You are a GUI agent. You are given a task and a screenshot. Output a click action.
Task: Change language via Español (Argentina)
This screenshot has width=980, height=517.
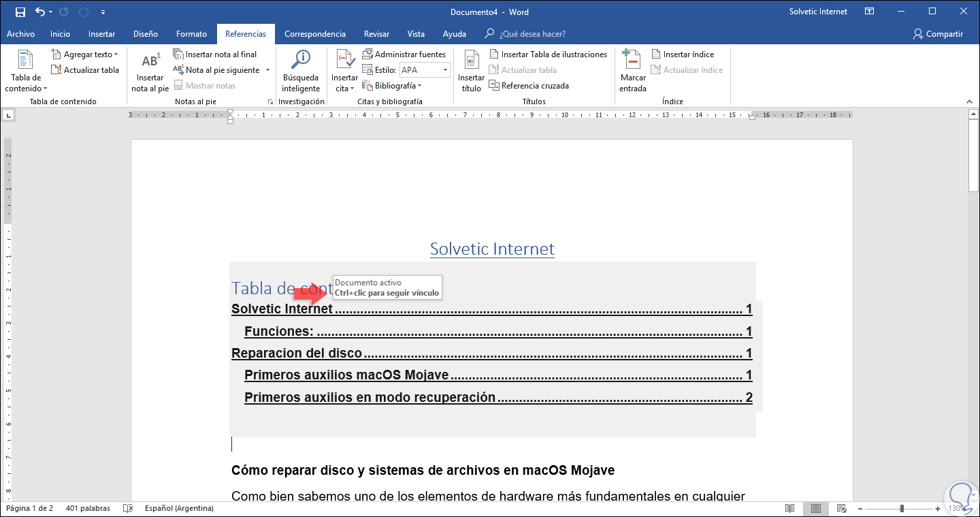point(179,508)
